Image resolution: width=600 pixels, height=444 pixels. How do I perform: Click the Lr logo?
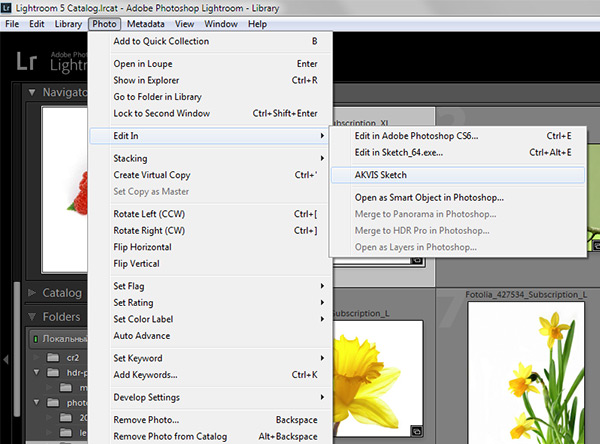click(x=26, y=61)
